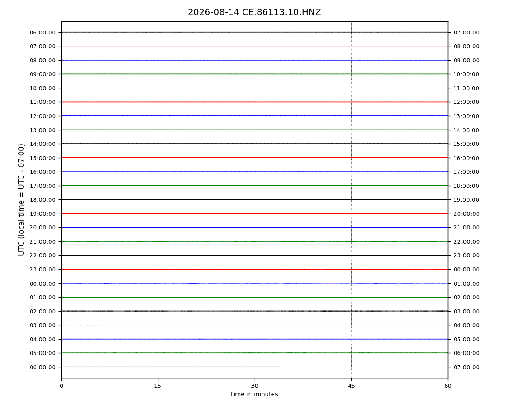Click the green 09:00:00 trace line
This screenshot has height=420, width=509.
pyautogui.click(x=254, y=74)
